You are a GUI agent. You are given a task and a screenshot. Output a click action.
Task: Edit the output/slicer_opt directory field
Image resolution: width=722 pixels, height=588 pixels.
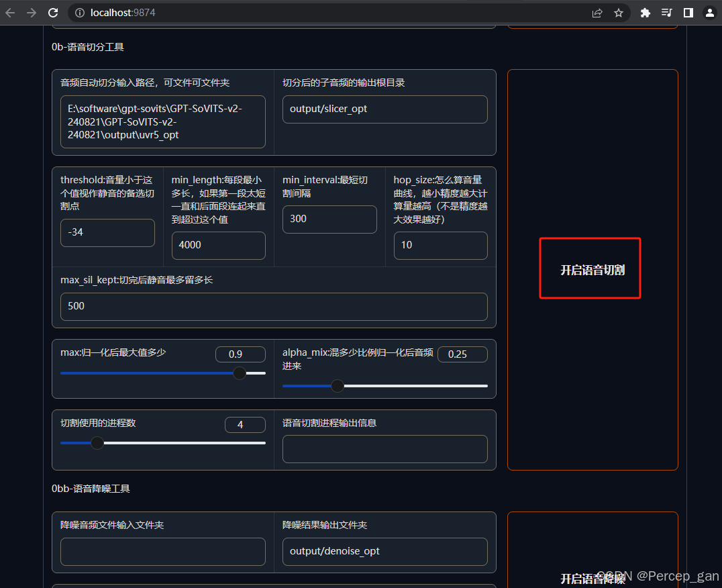(385, 109)
